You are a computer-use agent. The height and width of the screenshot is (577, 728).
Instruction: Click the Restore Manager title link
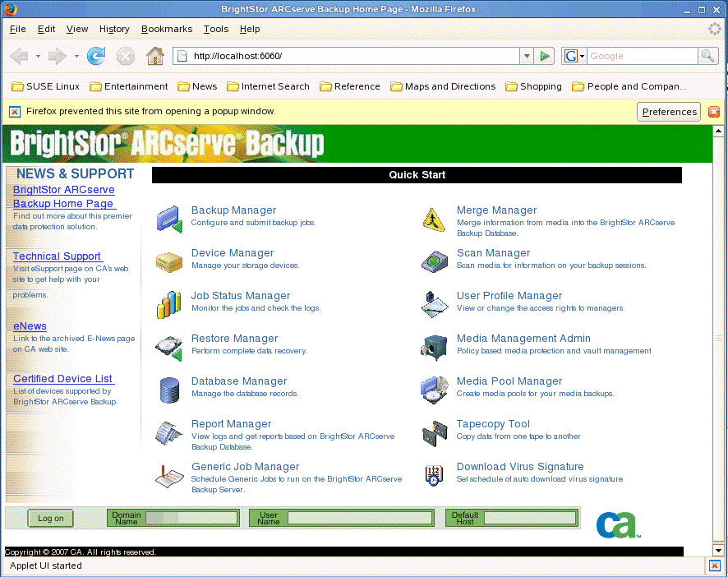click(234, 339)
